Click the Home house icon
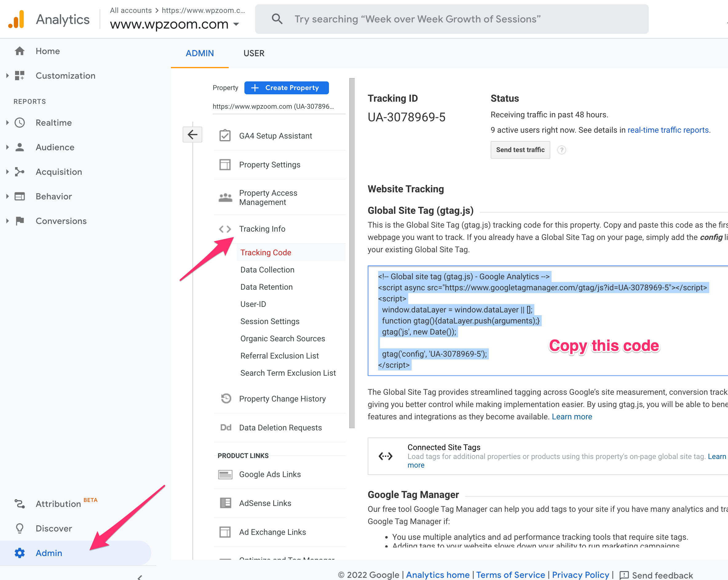 click(x=20, y=51)
